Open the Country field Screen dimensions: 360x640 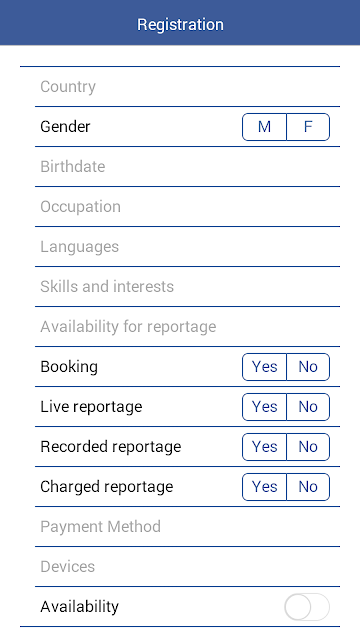coord(187,87)
